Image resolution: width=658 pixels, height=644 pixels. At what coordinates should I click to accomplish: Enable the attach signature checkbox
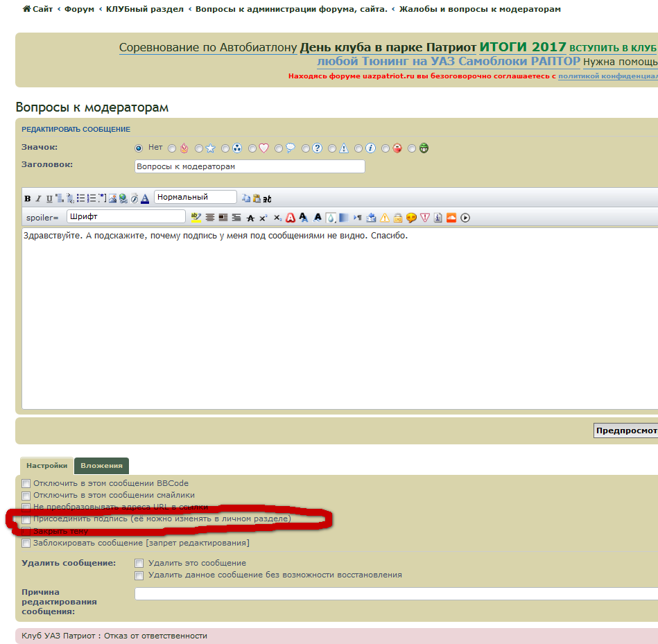26,519
